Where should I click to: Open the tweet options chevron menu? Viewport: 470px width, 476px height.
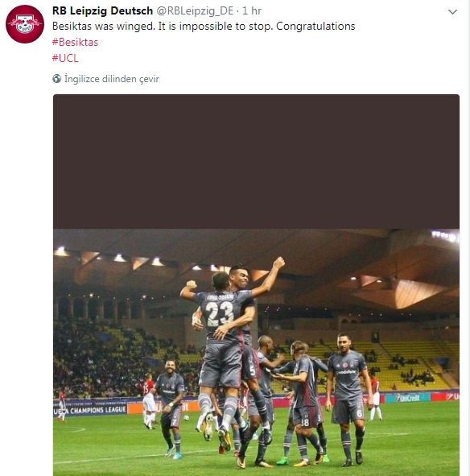(x=452, y=12)
